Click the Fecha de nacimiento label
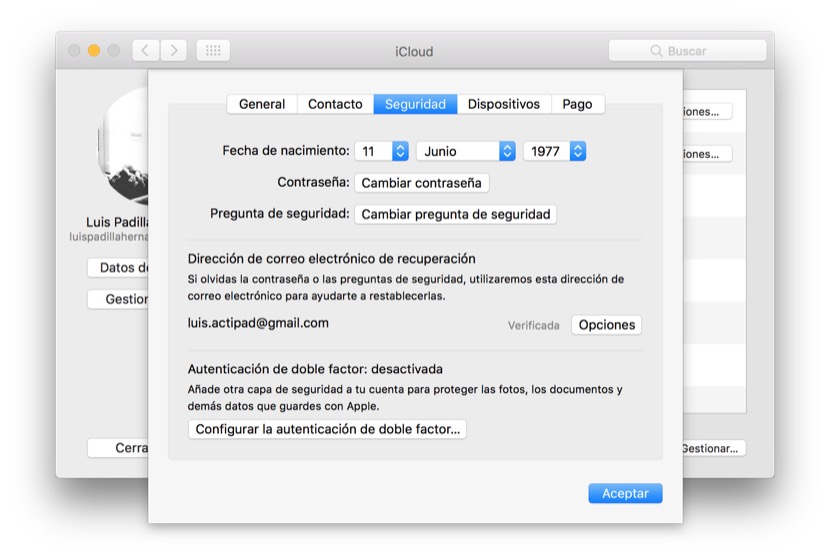Image resolution: width=830 pixels, height=557 pixels. (x=286, y=151)
